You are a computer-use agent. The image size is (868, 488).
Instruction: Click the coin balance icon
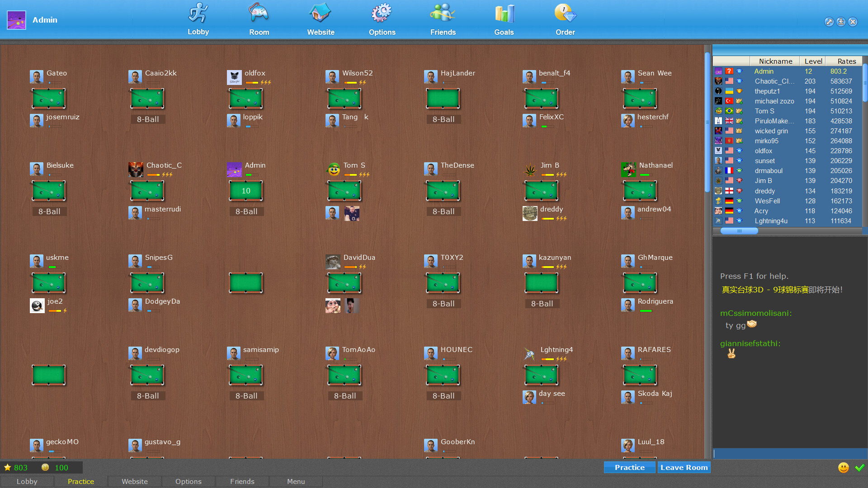[x=45, y=467]
